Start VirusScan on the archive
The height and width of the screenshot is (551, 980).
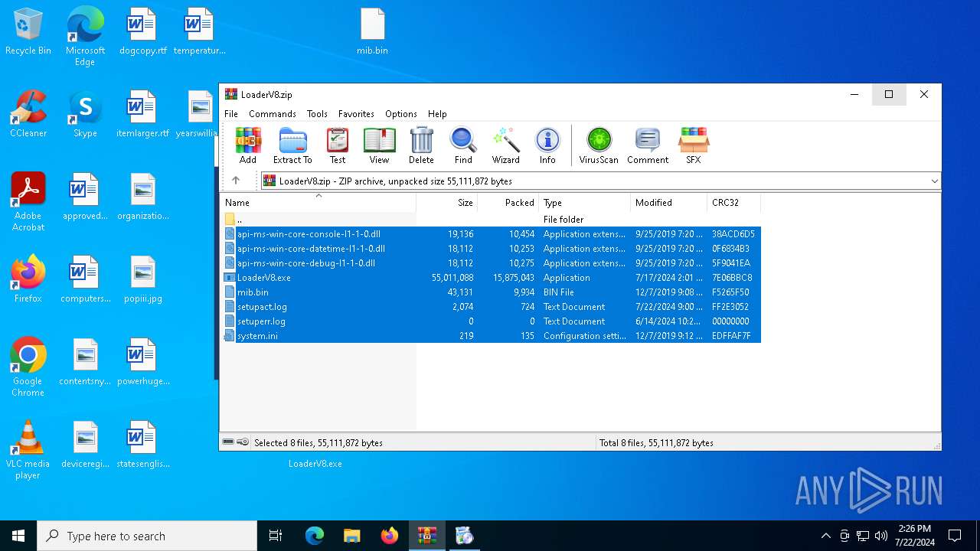coord(599,145)
